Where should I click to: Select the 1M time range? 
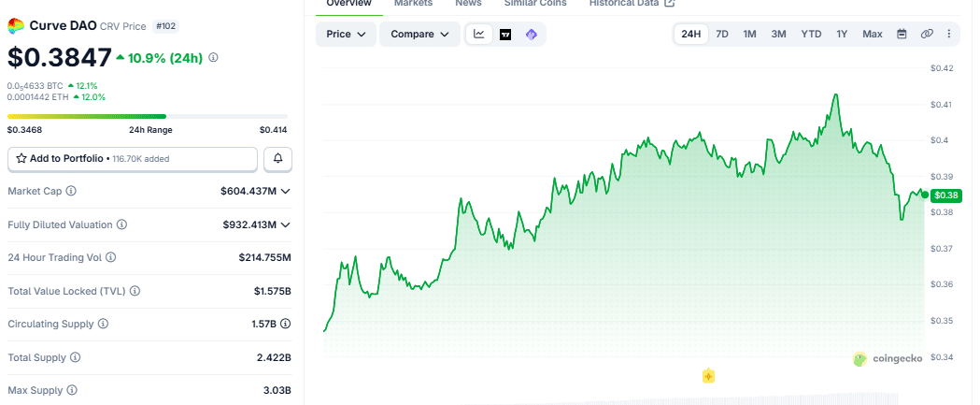point(750,35)
